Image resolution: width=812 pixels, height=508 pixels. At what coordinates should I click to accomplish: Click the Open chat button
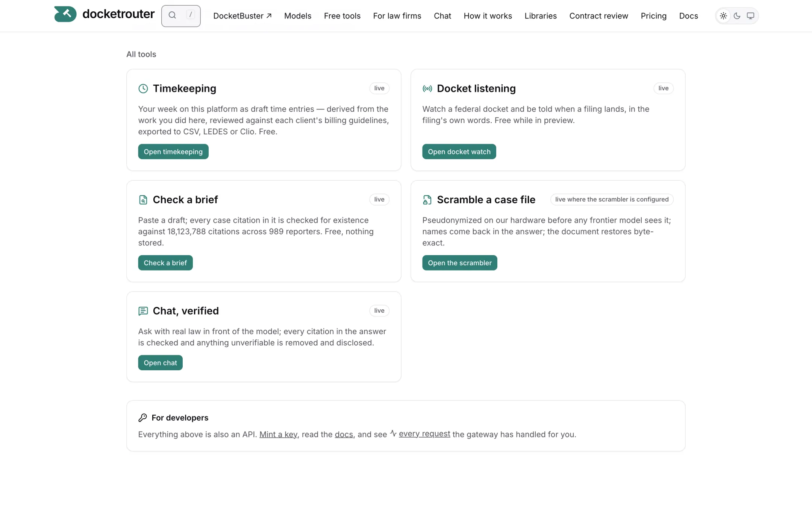[x=160, y=363]
